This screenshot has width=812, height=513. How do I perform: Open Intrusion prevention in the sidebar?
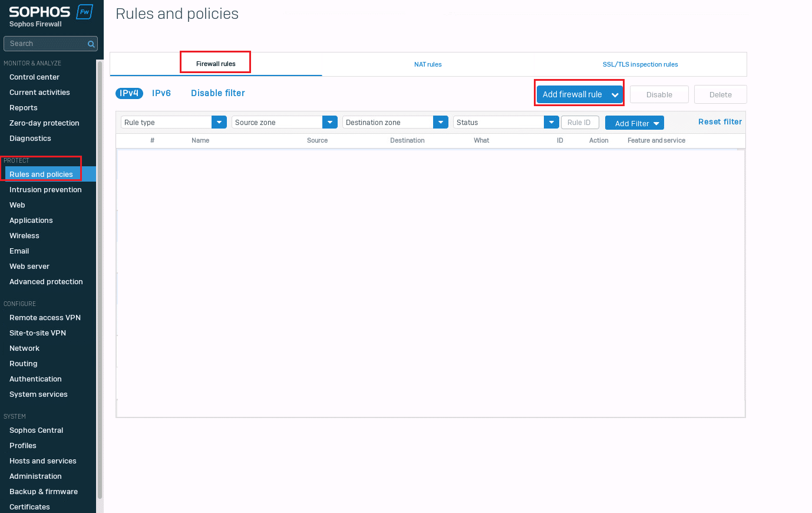45,190
